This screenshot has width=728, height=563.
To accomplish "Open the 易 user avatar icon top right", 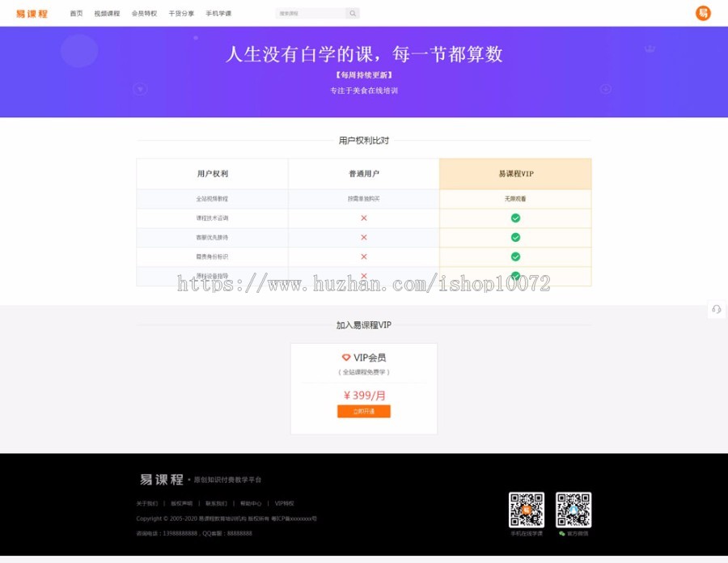I will 701,13.
